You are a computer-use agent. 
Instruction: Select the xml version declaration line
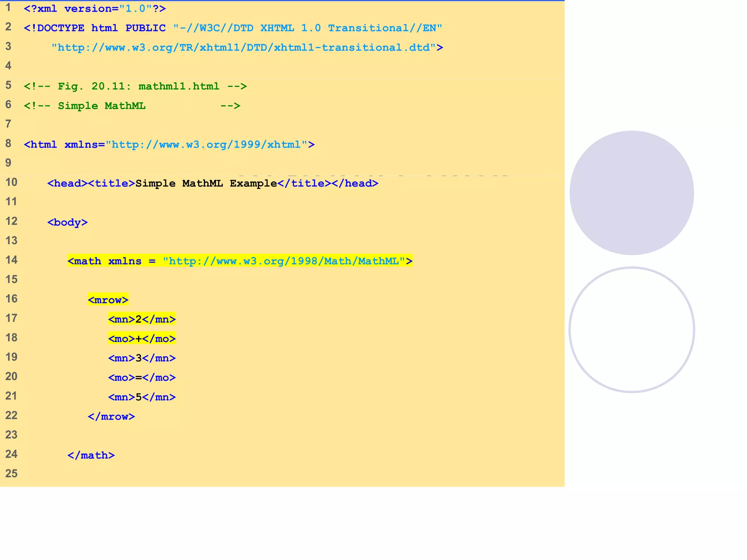[95, 8]
